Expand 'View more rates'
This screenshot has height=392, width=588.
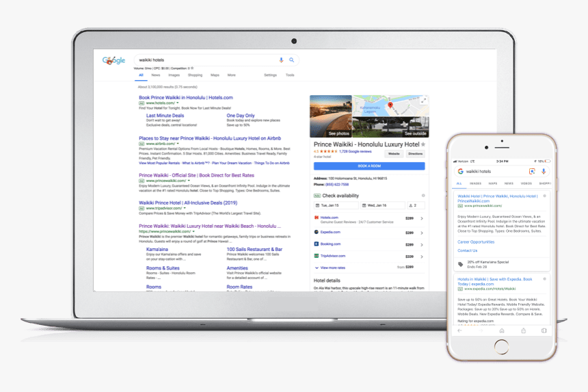330,268
